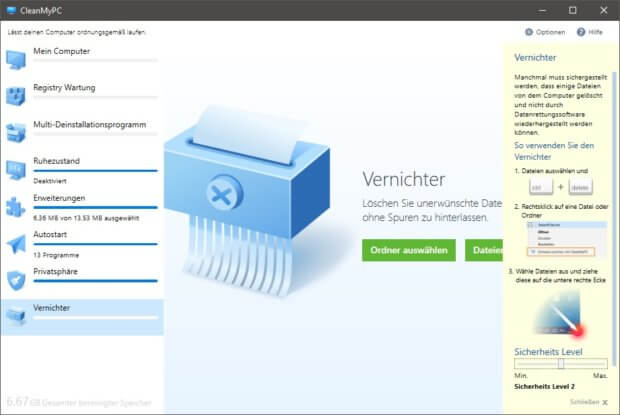
Task: Click the Autostart paper plane icon
Action: (x=16, y=243)
